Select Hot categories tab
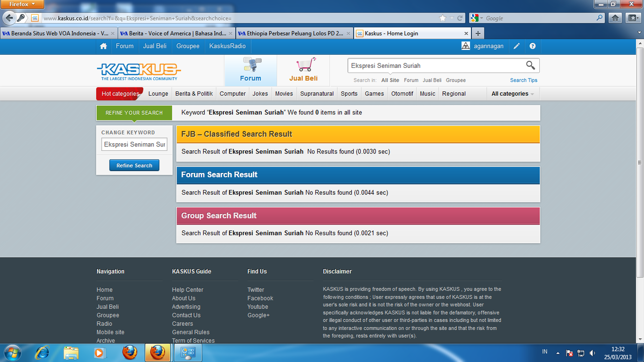 coord(120,94)
